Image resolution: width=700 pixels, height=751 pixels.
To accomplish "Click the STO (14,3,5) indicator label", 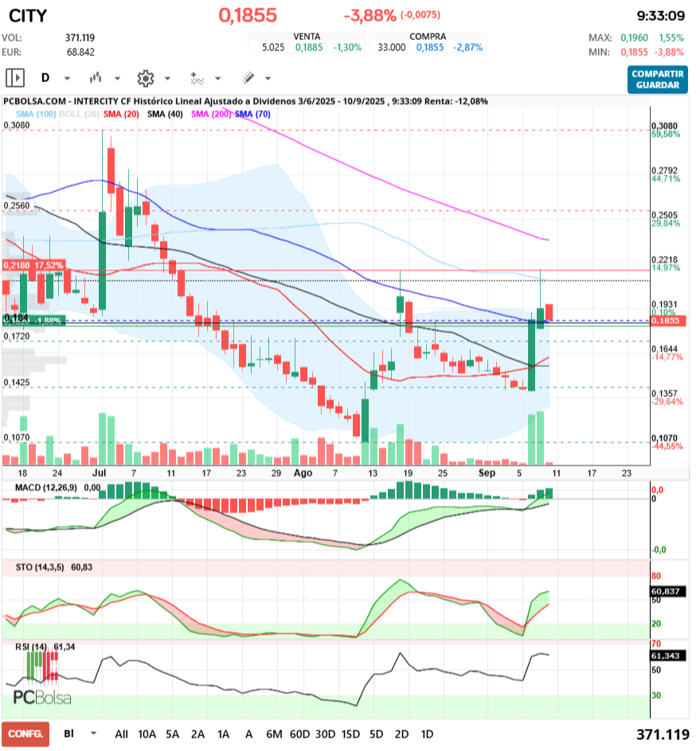I will point(40,567).
